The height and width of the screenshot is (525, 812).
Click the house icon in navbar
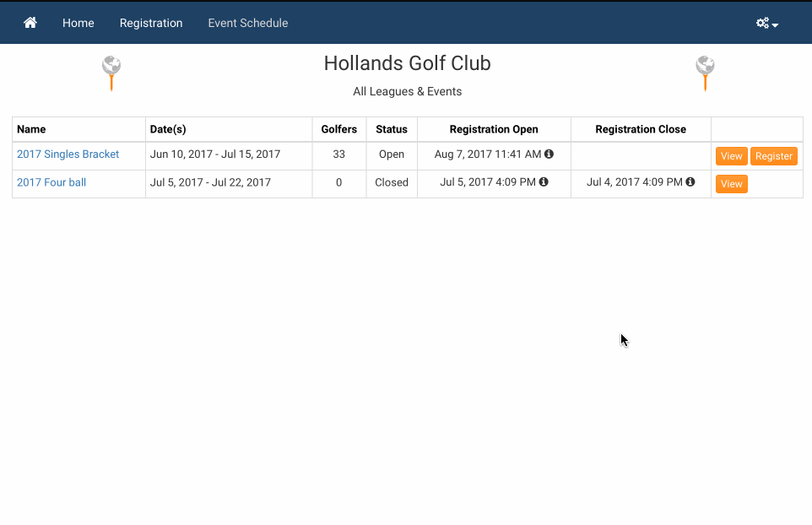point(30,23)
